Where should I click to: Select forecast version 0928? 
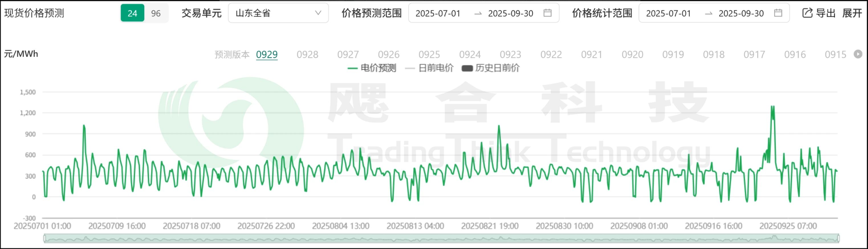(307, 54)
